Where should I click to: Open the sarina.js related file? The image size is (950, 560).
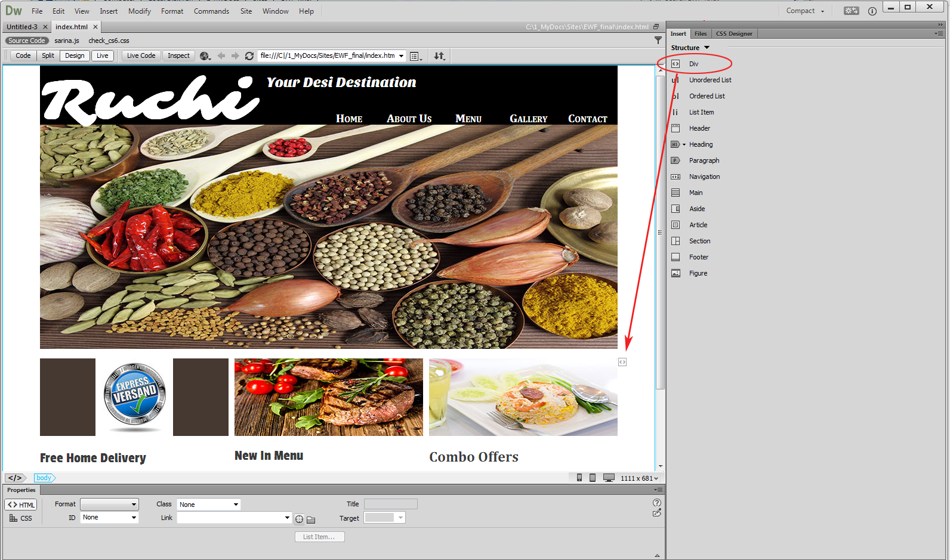[x=67, y=41]
